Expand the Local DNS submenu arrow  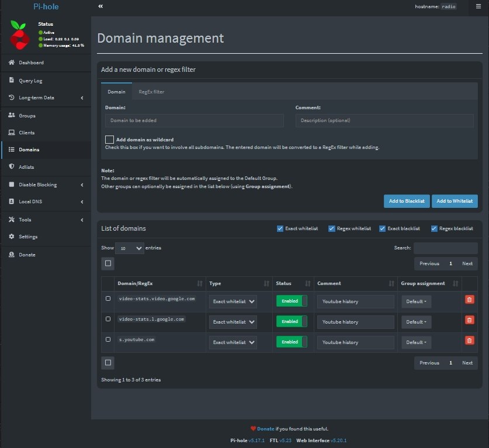pyautogui.click(x=82, y=202)
